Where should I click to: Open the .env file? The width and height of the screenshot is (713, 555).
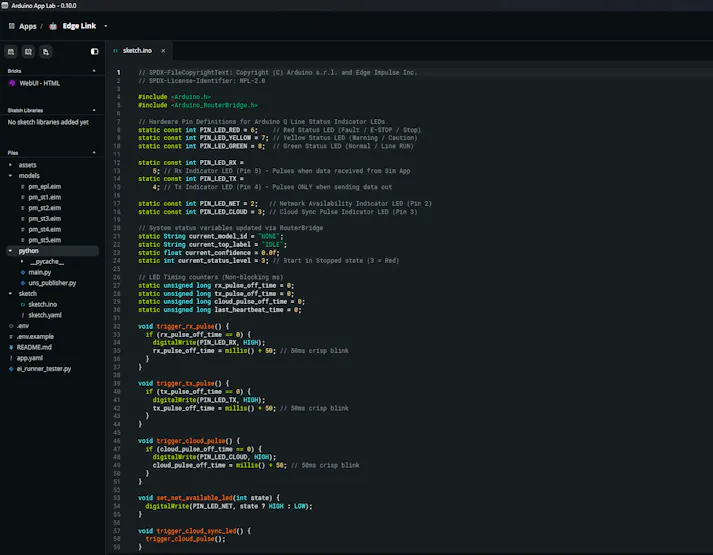pyautogui.click(x=23, y=326)
